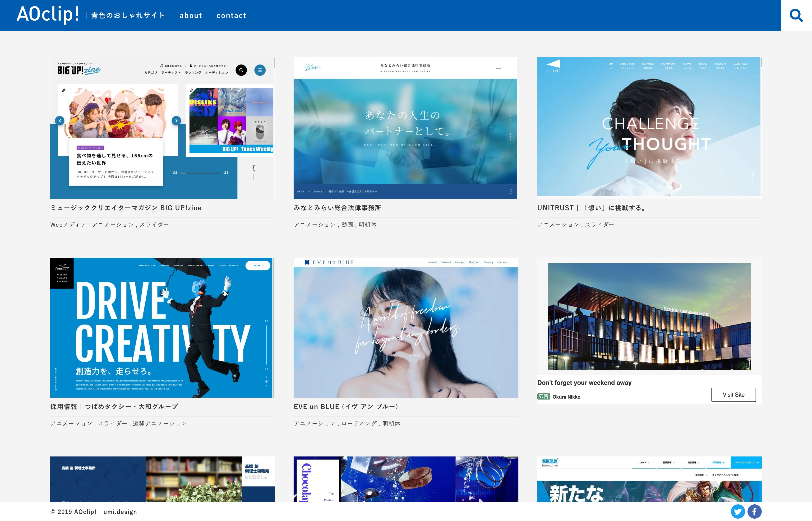Screen dimensions: 812x521
Task: Click the ミュージッククリエイターマガジン BIG UP!zine title
Action: (x=126, y=208)
